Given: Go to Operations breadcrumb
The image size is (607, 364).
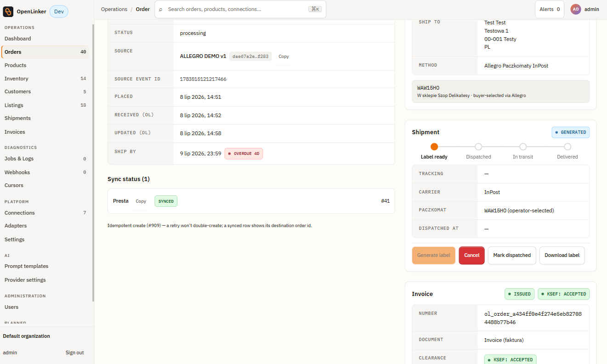Looking at the screenshot, I should click(114, 9).
